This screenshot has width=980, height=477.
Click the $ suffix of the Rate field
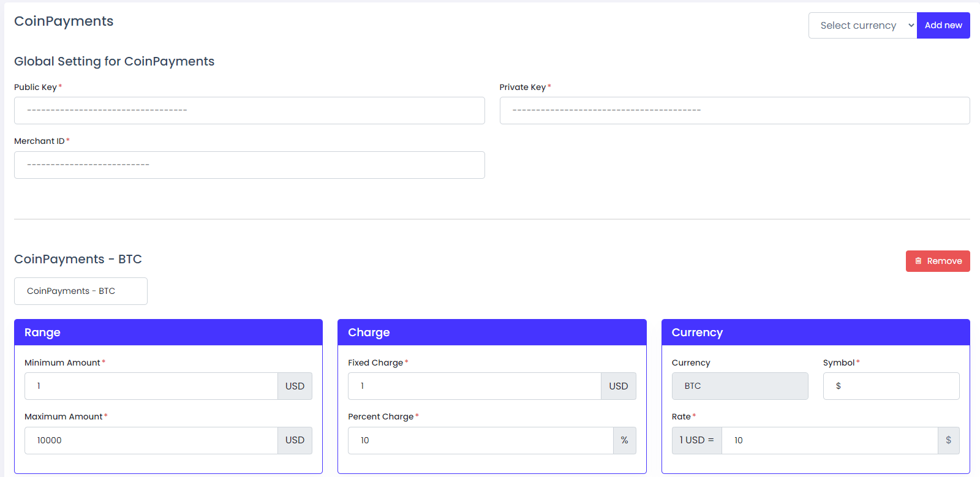949,440
